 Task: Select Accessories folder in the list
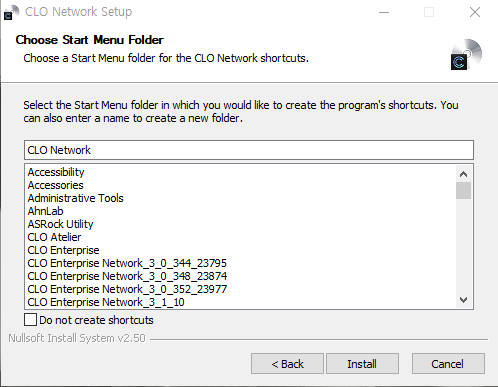(56, 185)
